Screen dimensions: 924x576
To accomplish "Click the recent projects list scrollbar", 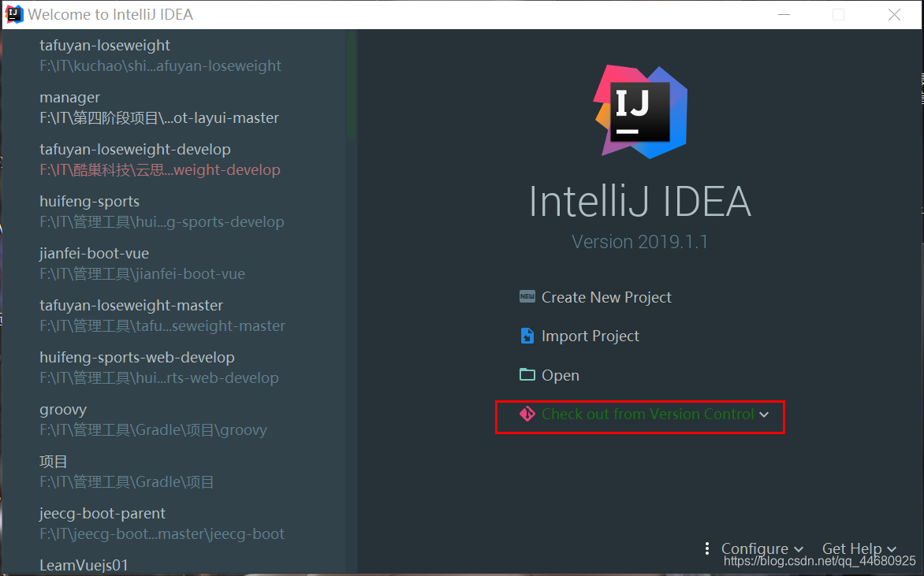I will (x=352, y=86).
